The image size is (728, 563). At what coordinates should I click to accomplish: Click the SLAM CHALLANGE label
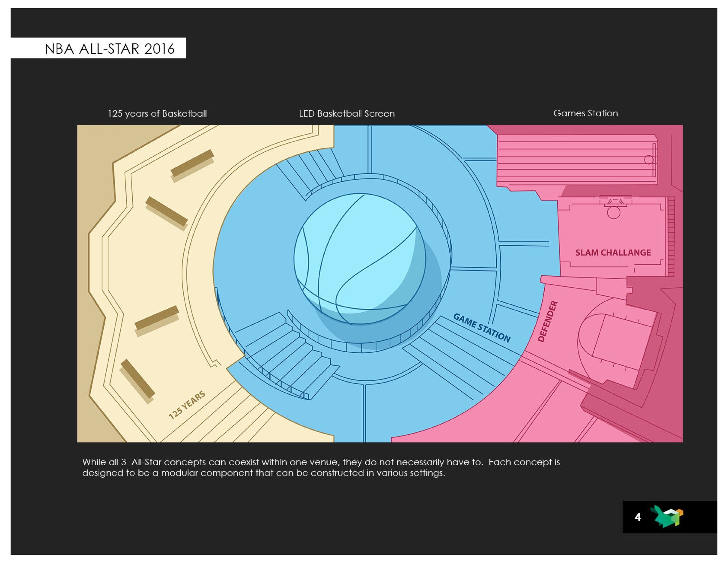coord(613,252)
